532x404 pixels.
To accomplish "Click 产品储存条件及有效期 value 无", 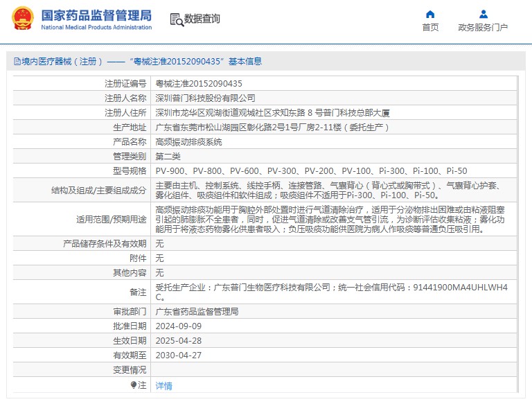I will pos(159,244).
